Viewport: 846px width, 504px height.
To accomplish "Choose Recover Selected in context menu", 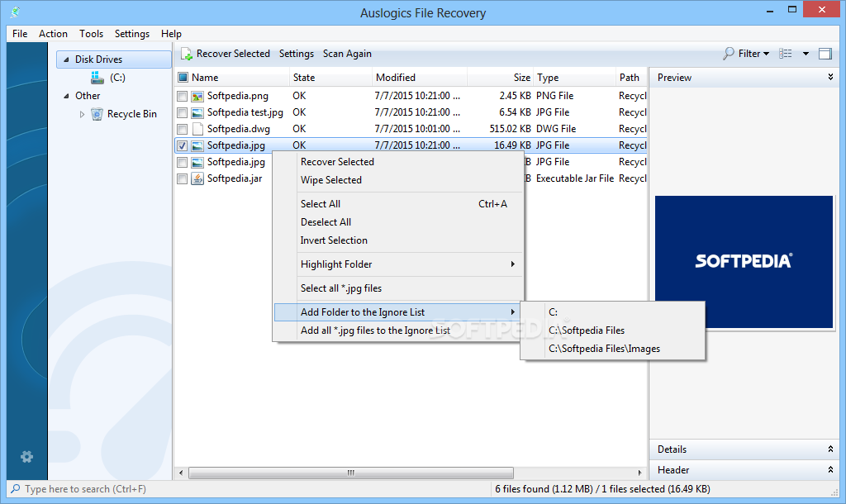I will pyautogui.click(x=398, y=162).
